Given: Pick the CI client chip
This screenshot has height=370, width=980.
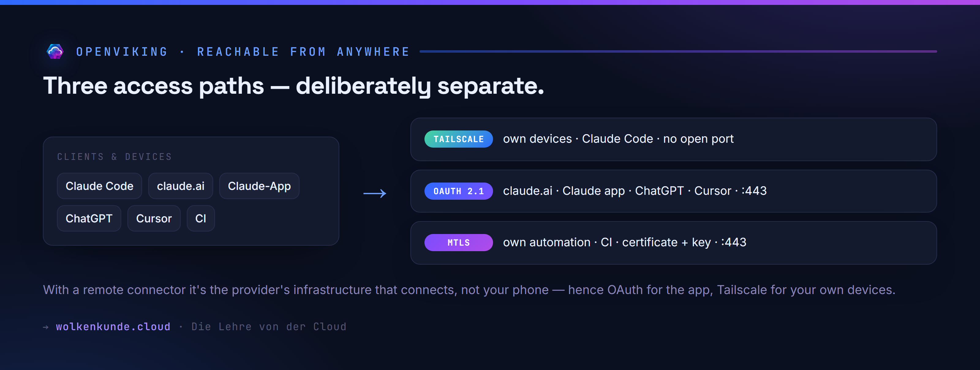Looking at the screenshot, I should tap(201, 218).
